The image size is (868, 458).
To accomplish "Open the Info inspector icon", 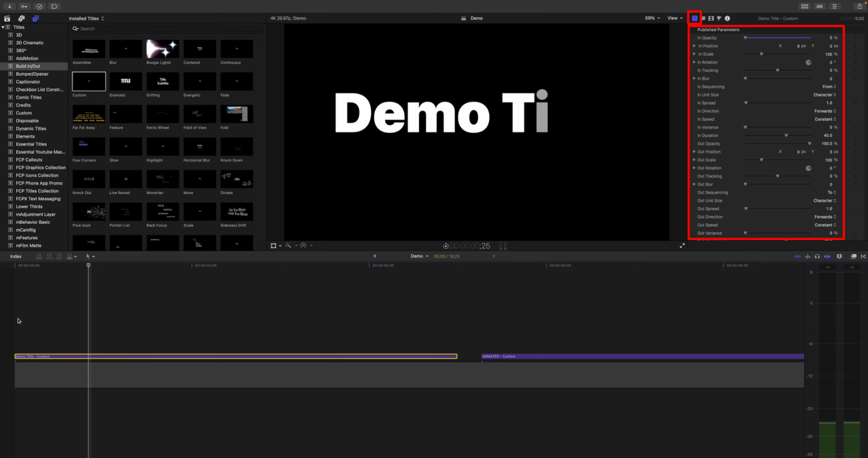I will click(x=728, y=18).
